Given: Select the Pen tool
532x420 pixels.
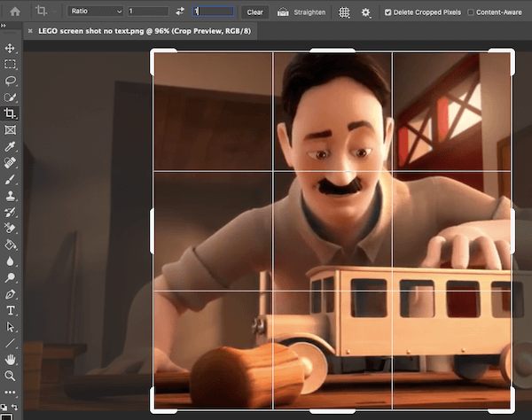Looking at the screenshot, I should tap(10, 294).
